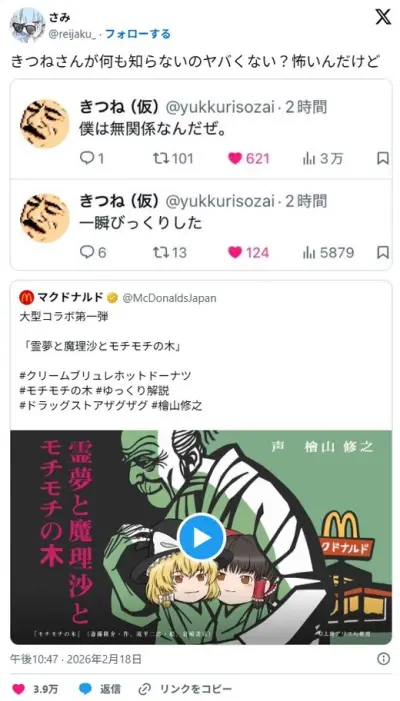View the 5879 impressions analytics icon
Viewport: 400px width, 701px height.
[309, 252]
